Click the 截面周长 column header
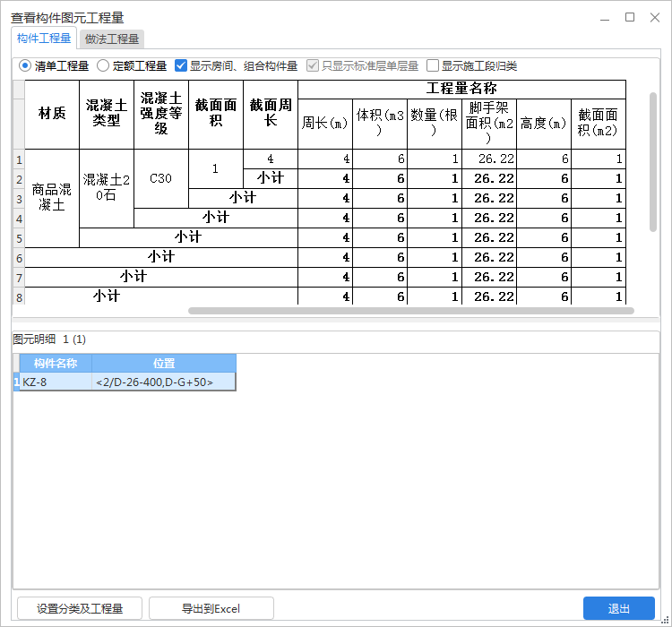Viewport: 672px width, 627px height. [x=271, y=114]
